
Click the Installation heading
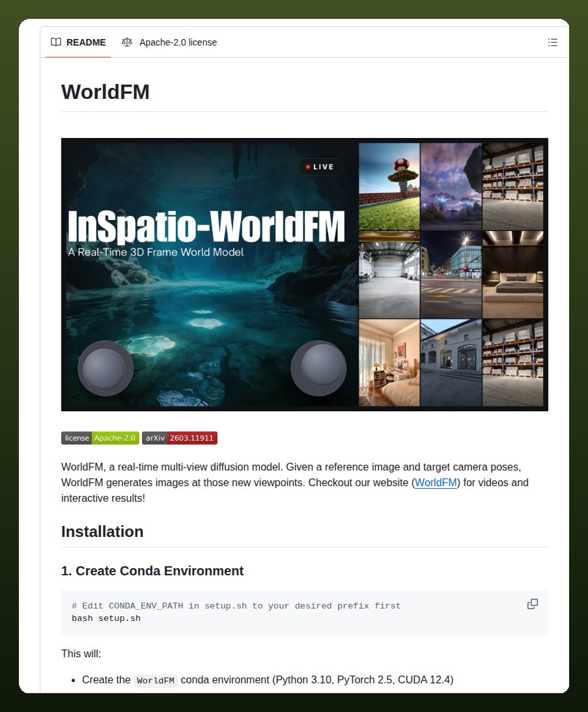pos(102,531)
